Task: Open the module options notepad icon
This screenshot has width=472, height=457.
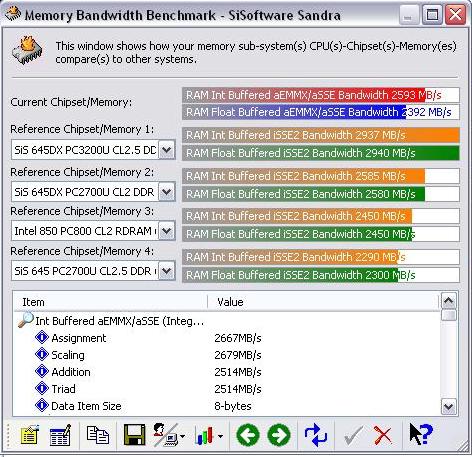Action: click(x=29, y=435)
